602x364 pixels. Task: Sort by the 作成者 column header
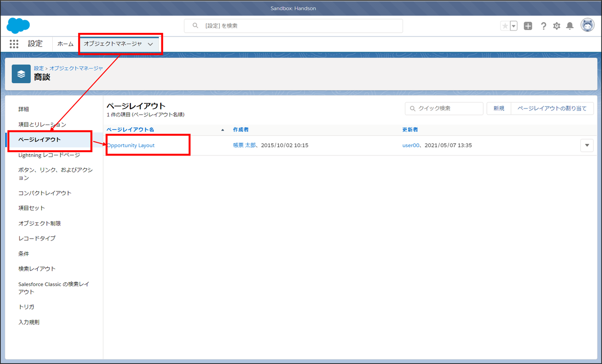(241, 130)
